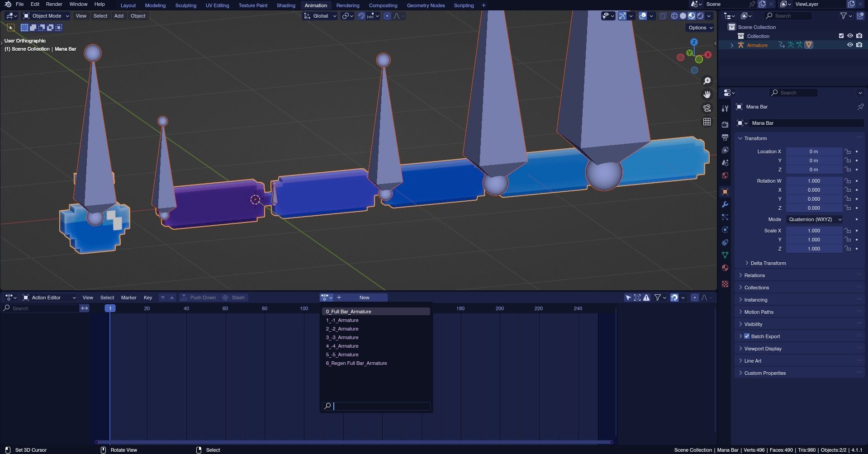Click the Mana Bar object name field
This screenshot has width=868, height=454.
(x=807, y=123)
